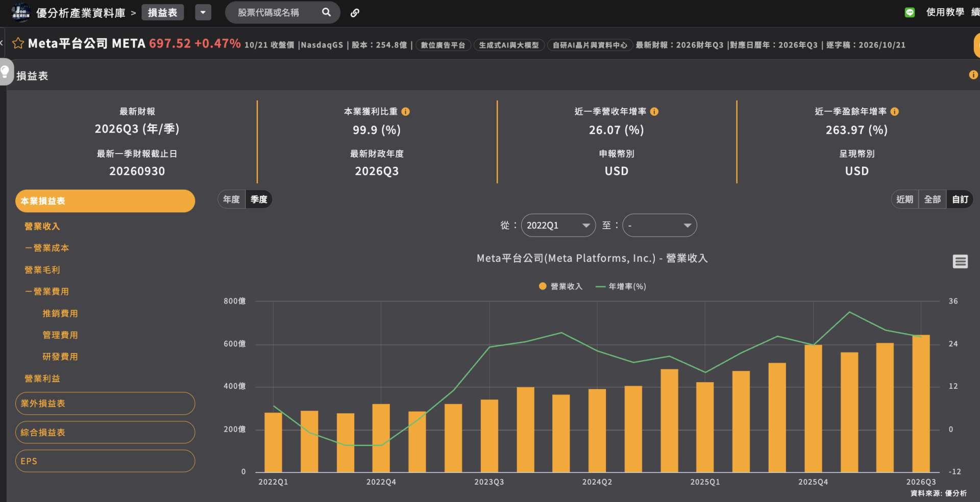Viewport: 980px width, 502px height.
Task: Select 推銷費用 in the sidebar
Action: (60, 314)
